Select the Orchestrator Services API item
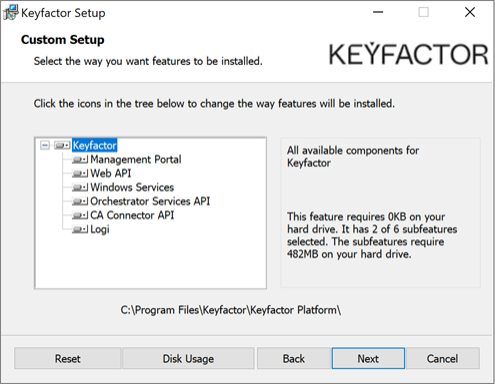Screen dimensions: 495x384 tap(150, 202)
